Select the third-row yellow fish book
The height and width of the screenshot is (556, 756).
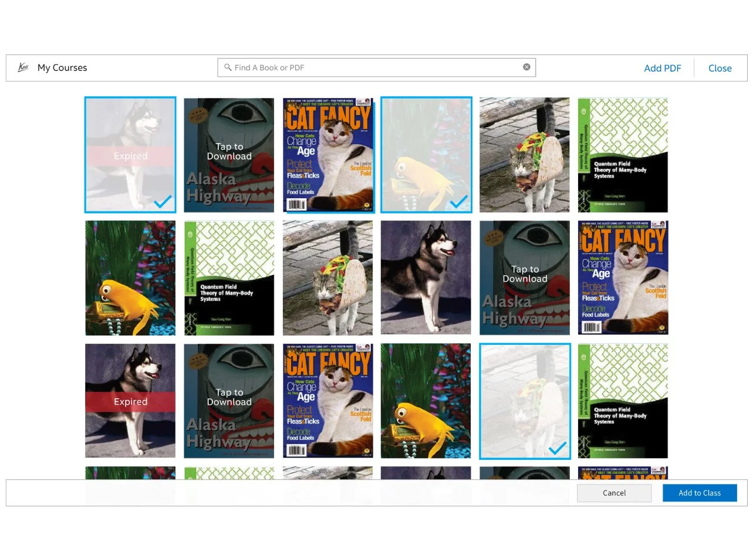coord(426,401)
